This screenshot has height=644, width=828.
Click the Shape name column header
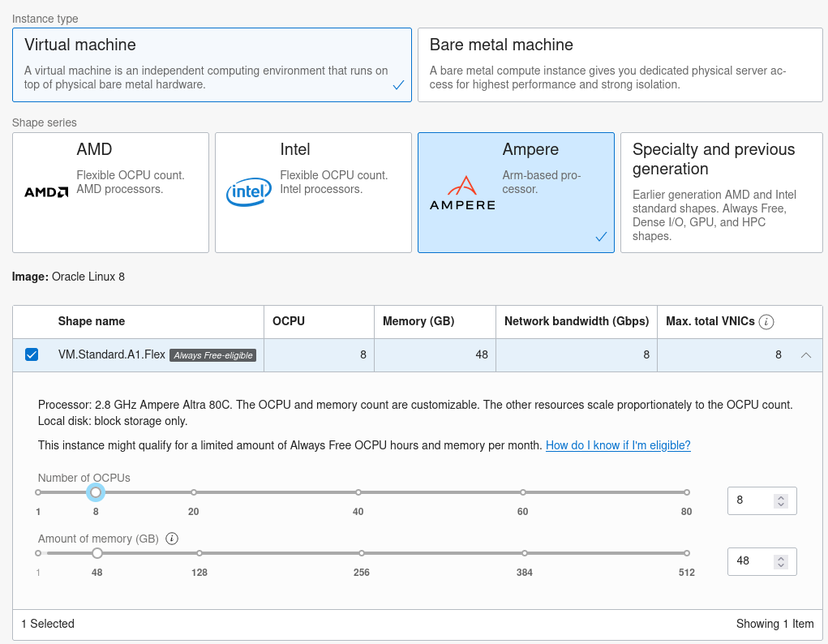(92, 321)
